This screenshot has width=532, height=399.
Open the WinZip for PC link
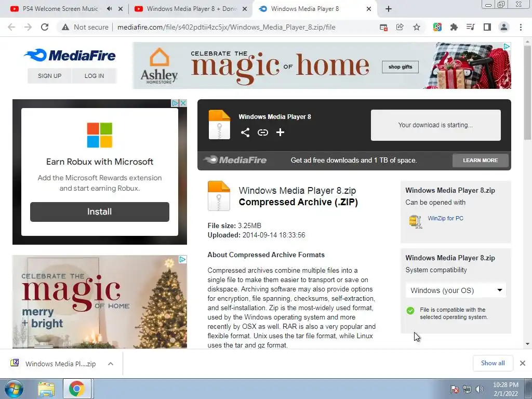(x=445, y=218)
